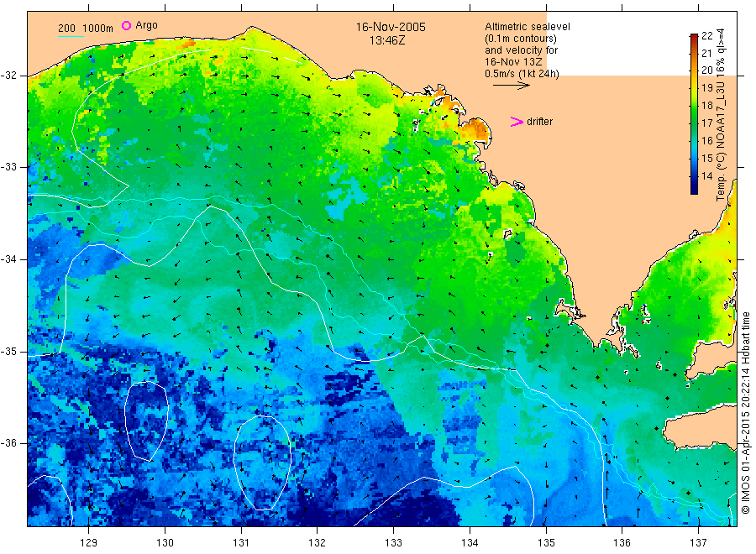Click the cyan 200m contour legend line
Image resolution: width=756 pixels, height=554 pixels.
(71, 35)
